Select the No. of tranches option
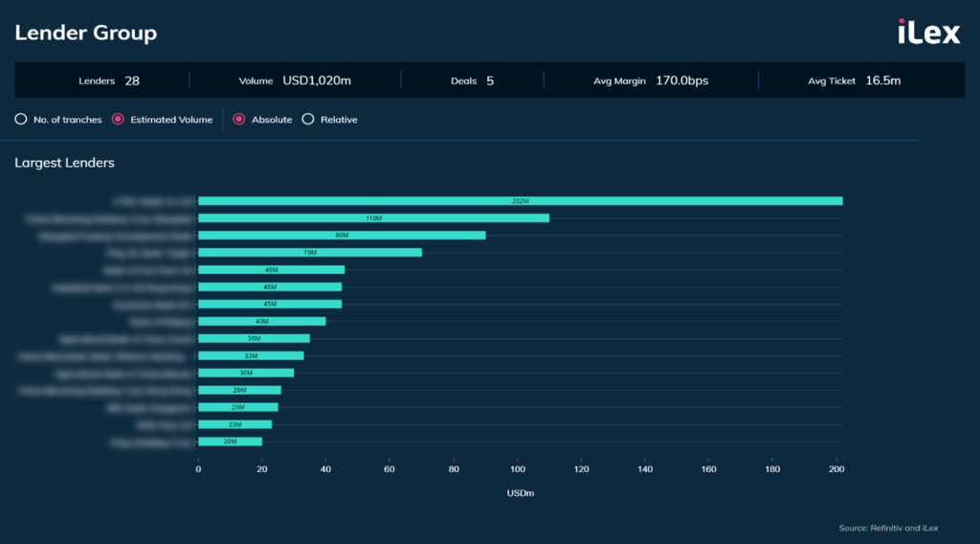 [21, 120]
